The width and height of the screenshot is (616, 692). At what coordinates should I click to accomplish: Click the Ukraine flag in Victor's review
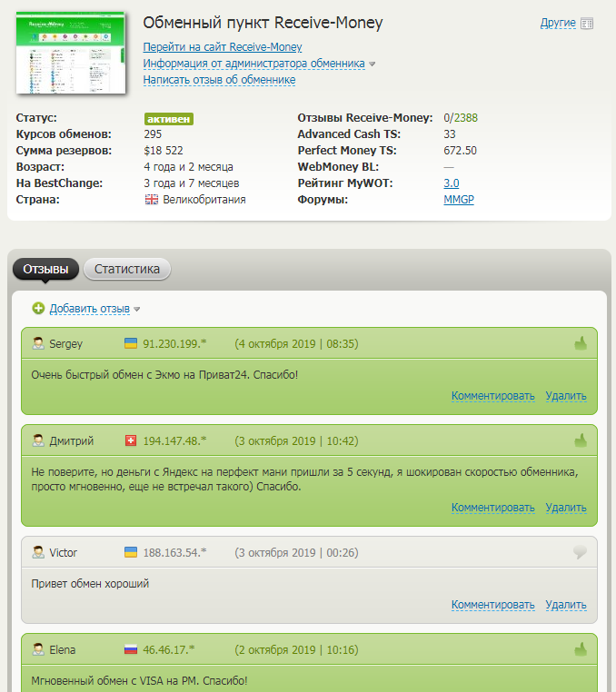pos(131,552)
